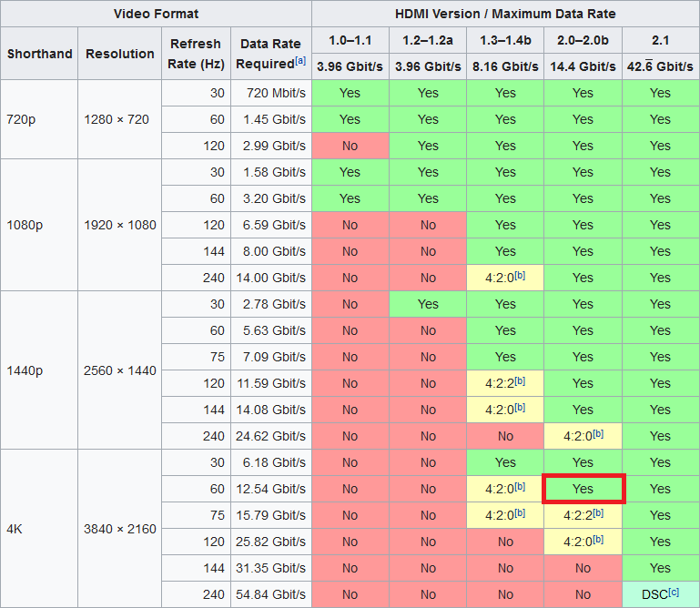Image resolution: width=700 pixels, height=608 pixels.
Task: Open footnote [c] next to DSC
Action: (x=674, y=592)
